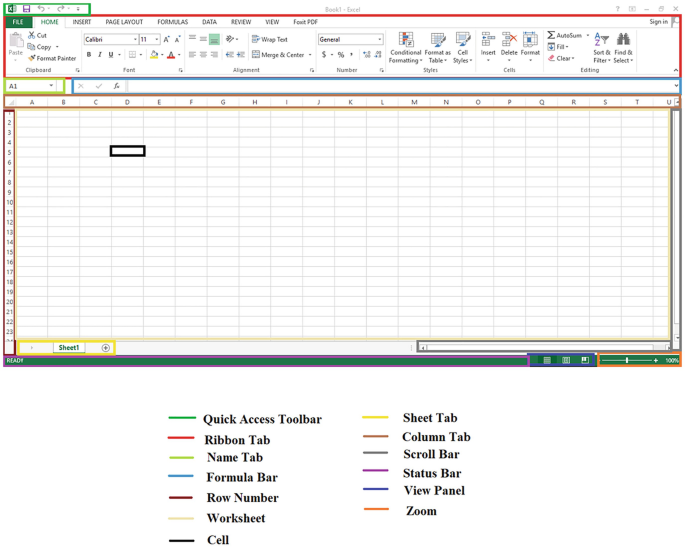Toggle middle vertical alignment
The height and width of the screenshot is (548, 685).
pyautogui.click(x=203, y=39)
